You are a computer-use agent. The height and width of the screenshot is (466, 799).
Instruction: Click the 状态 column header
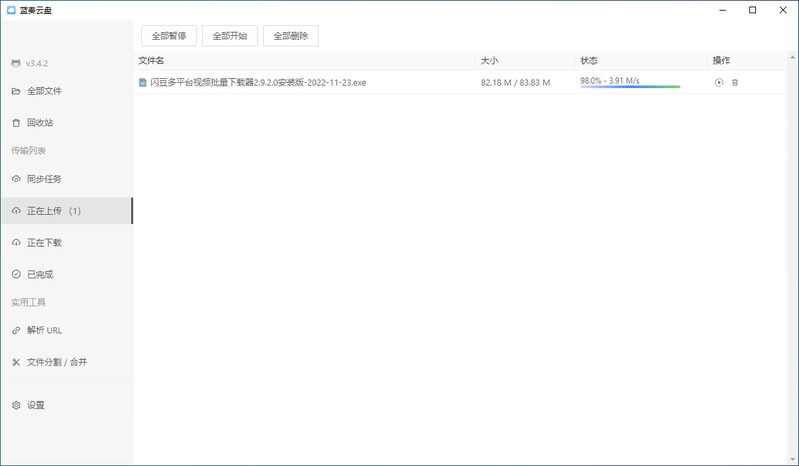tap(589, 61)
